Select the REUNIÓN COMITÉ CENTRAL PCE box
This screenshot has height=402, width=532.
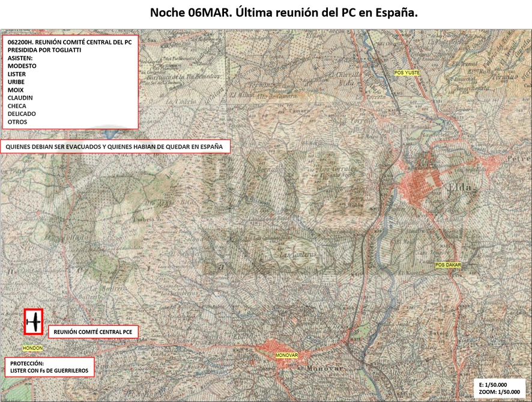pos(93,332)
